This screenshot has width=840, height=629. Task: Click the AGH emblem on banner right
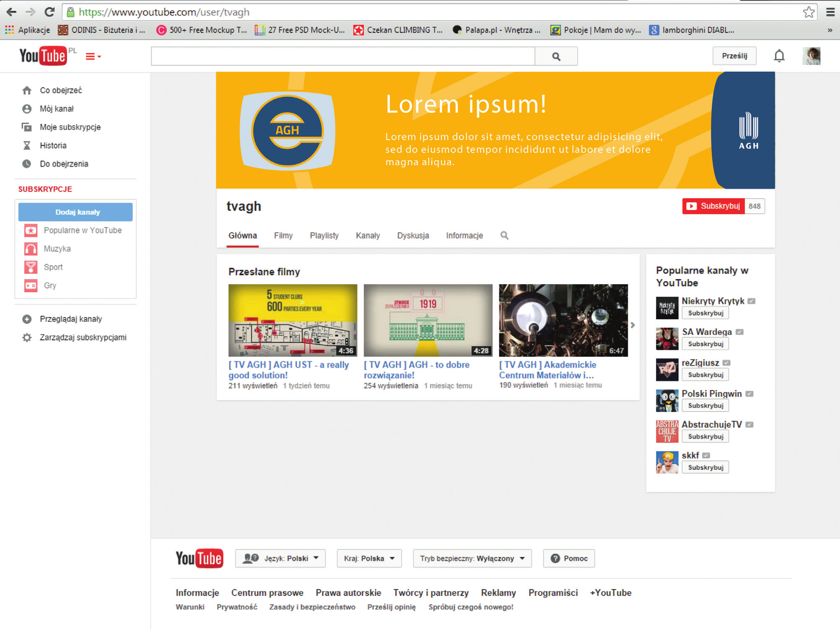[749, 131]
